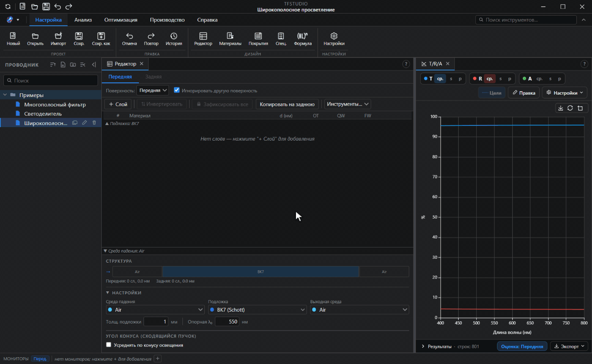Click the refresh icon above the chart
Screen dimensions: 592x364
point(570,108)
